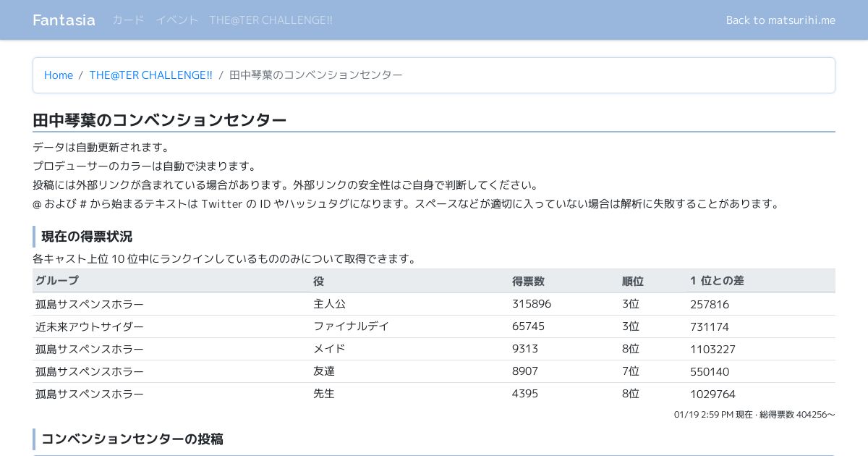Click the 役 column header
Screen dimensions: 868x456
coord(319,281)
